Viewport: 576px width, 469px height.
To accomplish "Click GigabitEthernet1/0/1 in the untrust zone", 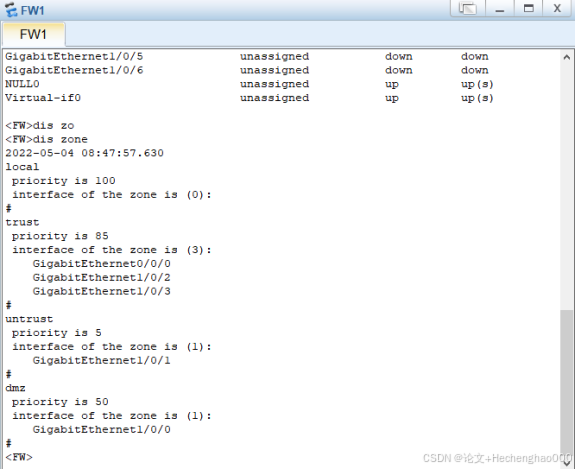I will [x=101, y=360].
